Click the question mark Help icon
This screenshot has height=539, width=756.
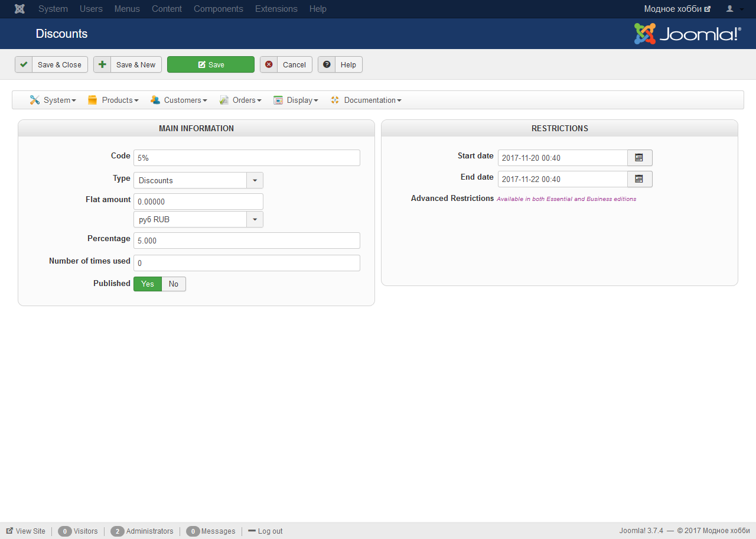pos(327,64)
